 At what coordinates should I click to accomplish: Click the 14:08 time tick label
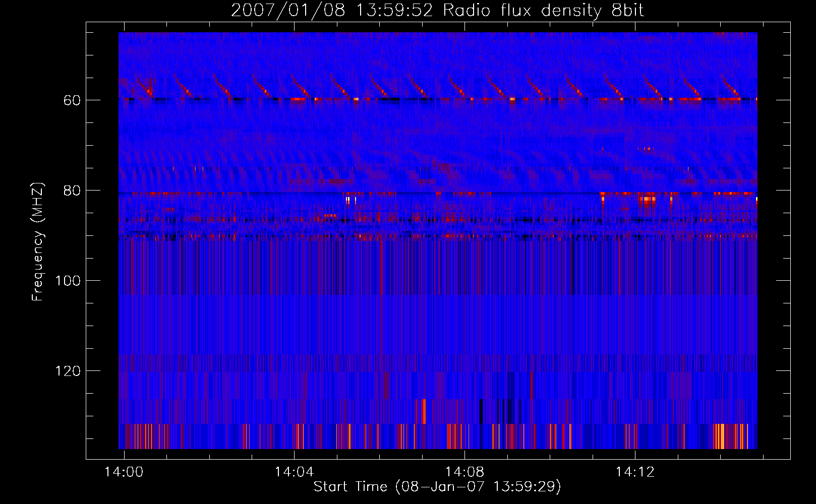464,472
